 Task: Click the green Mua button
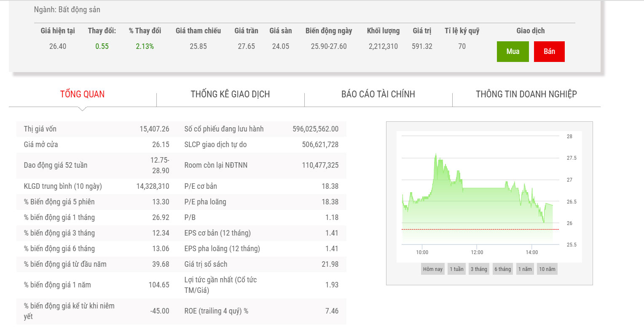513,51
